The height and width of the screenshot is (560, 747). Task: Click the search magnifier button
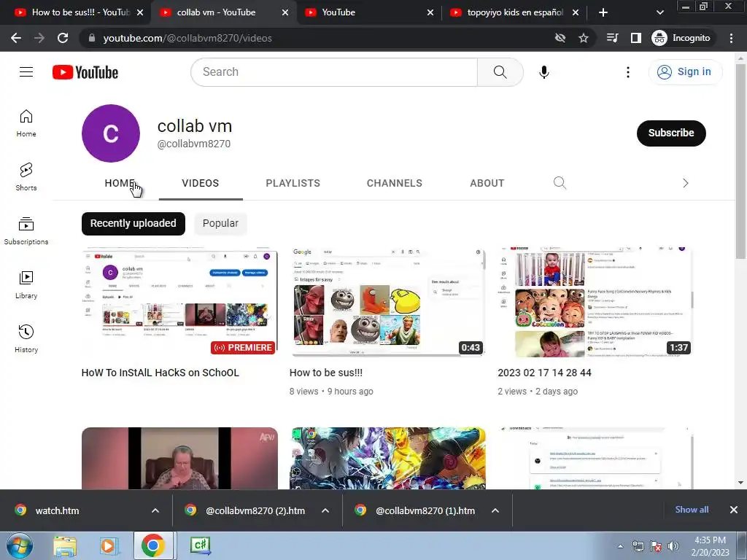500,72
